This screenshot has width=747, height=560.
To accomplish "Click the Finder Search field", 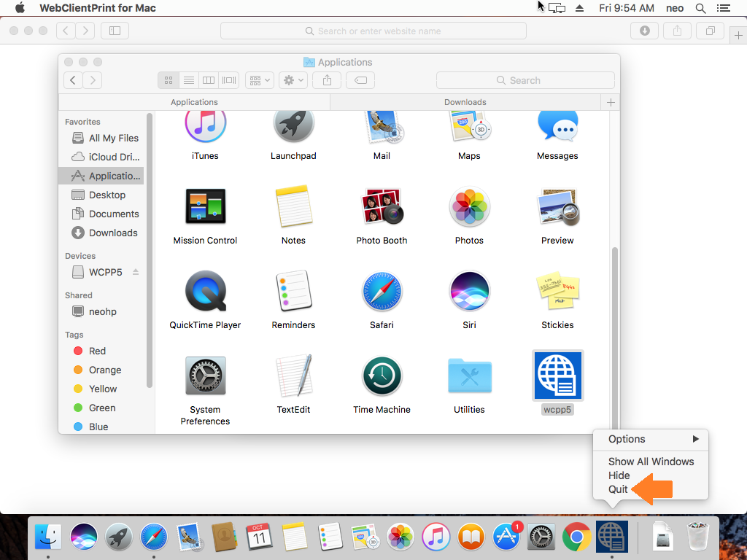I will coord(525,80).
